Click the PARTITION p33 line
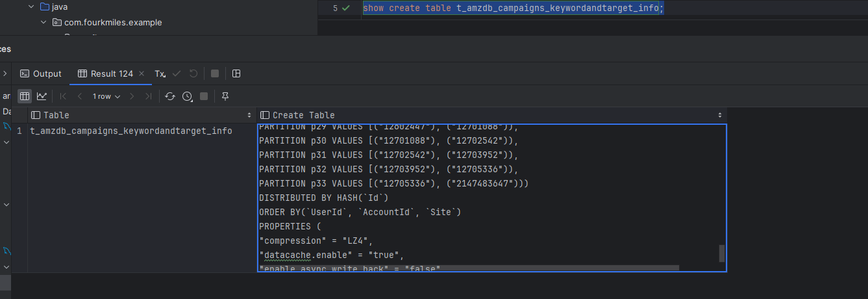The height and width of the screenshot is (299, 868). tap(394, 183)
